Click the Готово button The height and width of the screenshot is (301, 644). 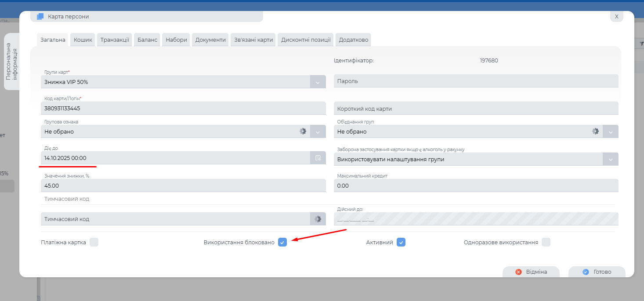pos(597,272)
